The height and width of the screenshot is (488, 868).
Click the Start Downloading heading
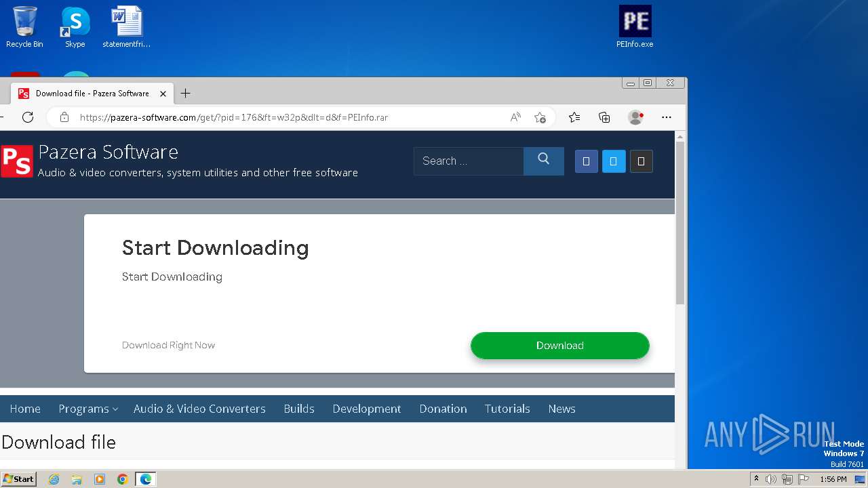pos(215,248)
